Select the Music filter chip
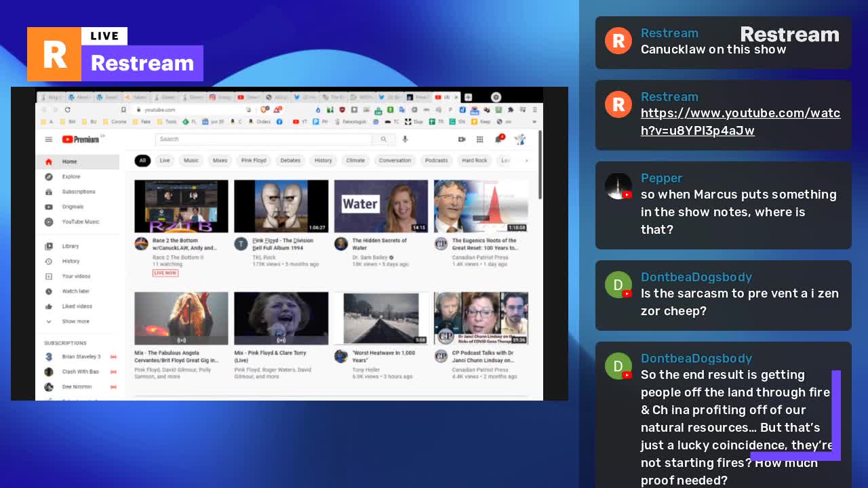Screen dimensions: 868x488 [191, 161]
